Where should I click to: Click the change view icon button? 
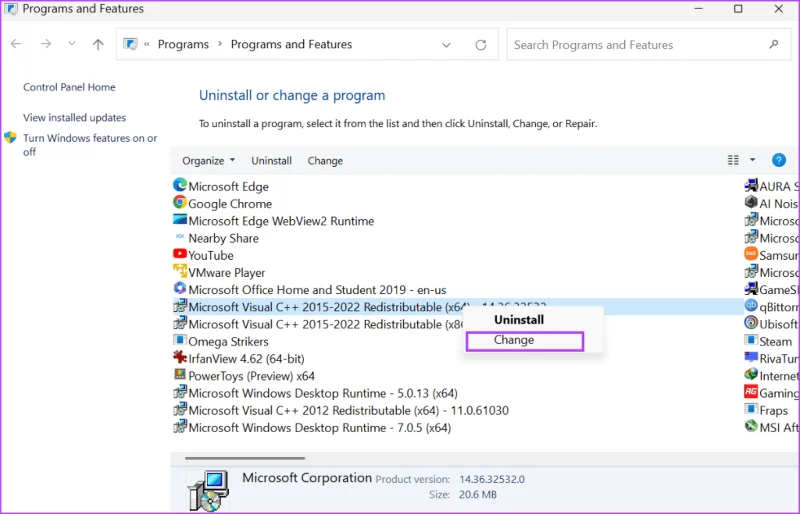733,160
